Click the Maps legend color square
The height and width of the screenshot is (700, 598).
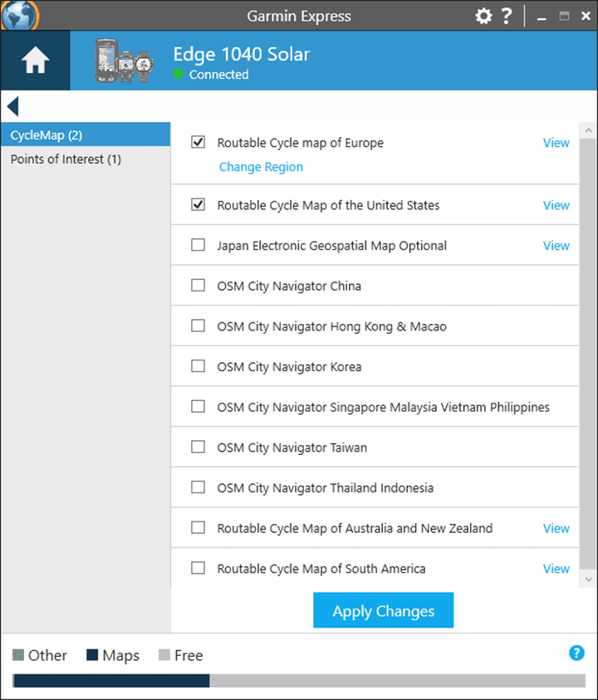92,655
